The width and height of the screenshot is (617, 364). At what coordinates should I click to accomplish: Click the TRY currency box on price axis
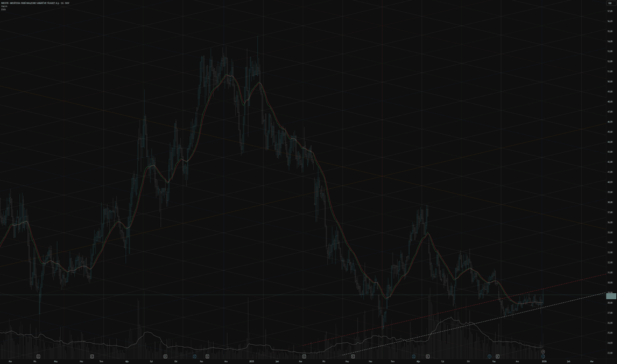tap(610, 3)
